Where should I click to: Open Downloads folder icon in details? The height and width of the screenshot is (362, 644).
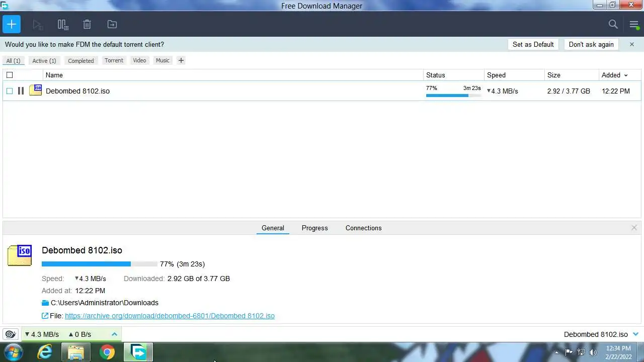(45, 303)
